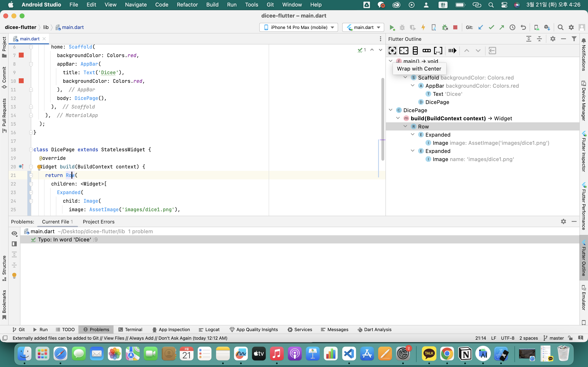Viewport: 588px width, 367px height.
Task: Open the Refactor menu
Action: [x=187, y=5]
